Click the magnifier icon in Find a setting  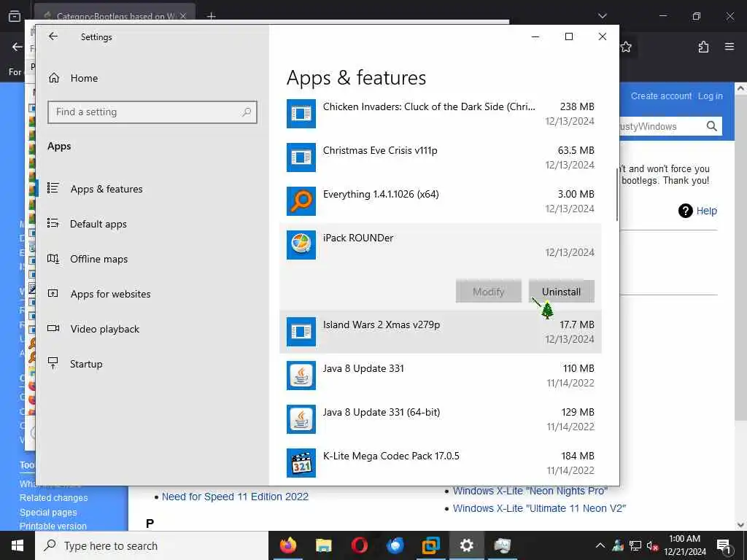(247, 112)
